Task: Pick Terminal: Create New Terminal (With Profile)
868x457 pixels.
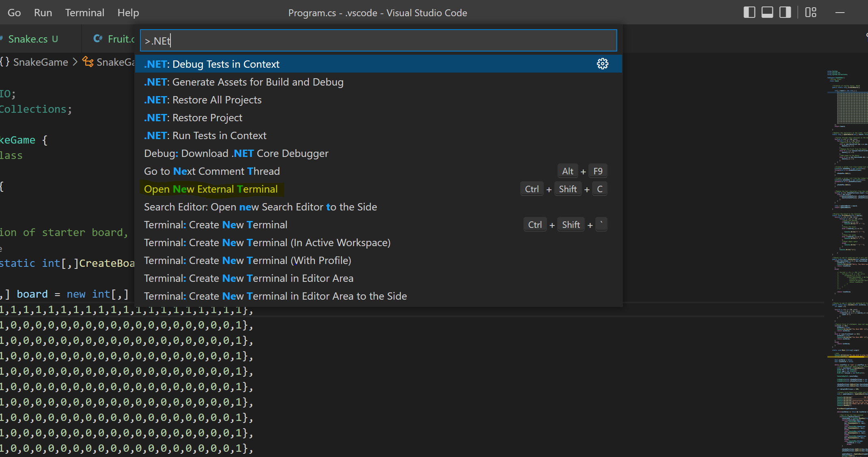Action: (x=248, y=260)
